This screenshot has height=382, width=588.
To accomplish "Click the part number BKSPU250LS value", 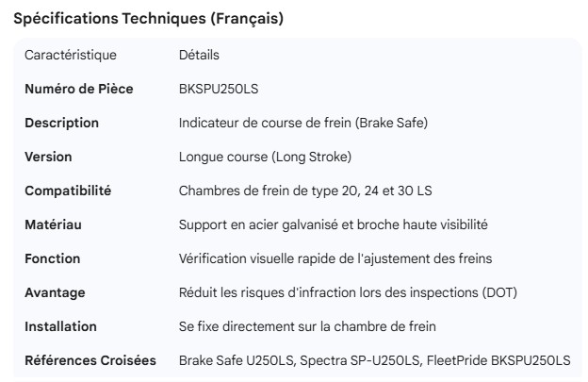I will (x=219, y=89).
